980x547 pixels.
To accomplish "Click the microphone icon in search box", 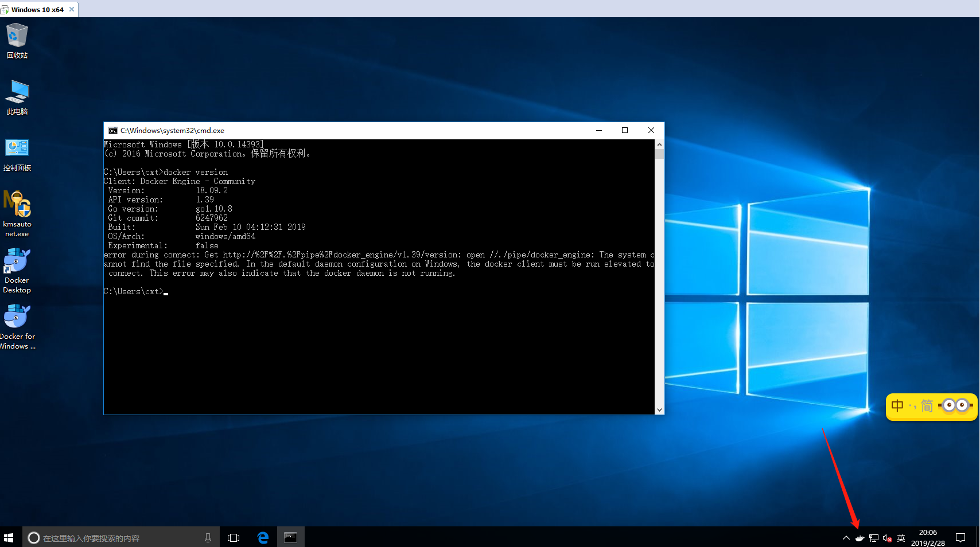I will 208,537.
